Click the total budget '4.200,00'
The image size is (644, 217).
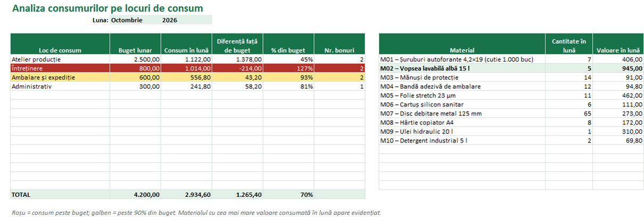(x=135, y=195)
